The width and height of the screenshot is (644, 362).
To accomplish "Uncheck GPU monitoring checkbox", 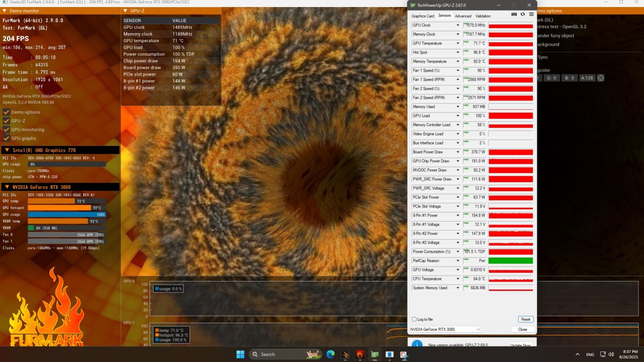I will [7, 129].
